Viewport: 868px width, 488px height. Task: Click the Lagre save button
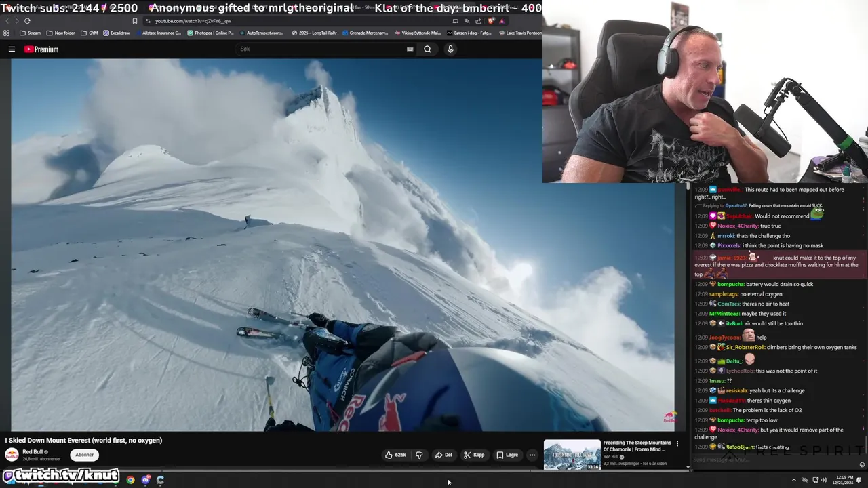coord(507,455)
